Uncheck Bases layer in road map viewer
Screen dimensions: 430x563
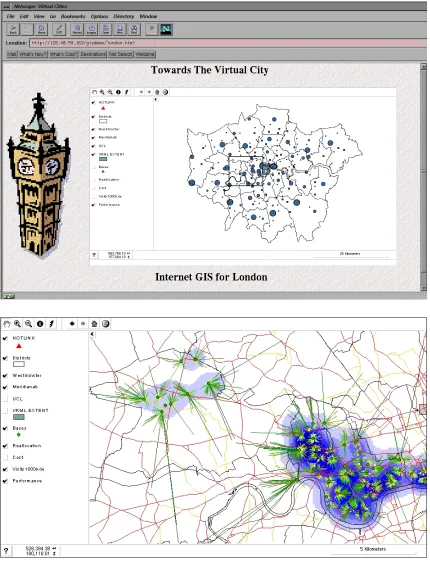coord(5,428)
